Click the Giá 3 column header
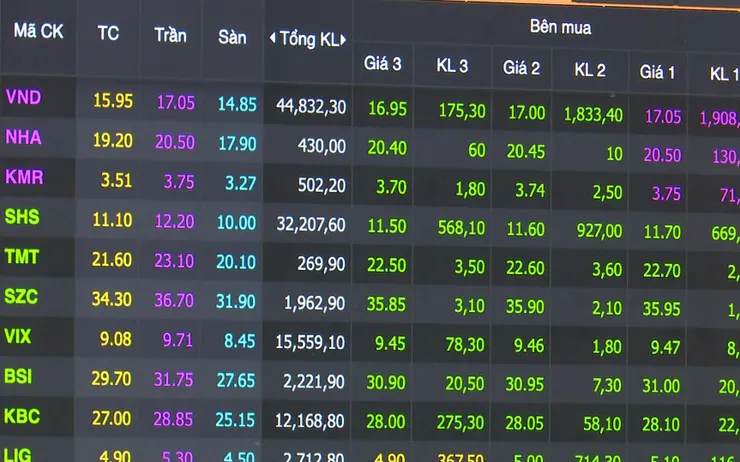 click(382, 63)
